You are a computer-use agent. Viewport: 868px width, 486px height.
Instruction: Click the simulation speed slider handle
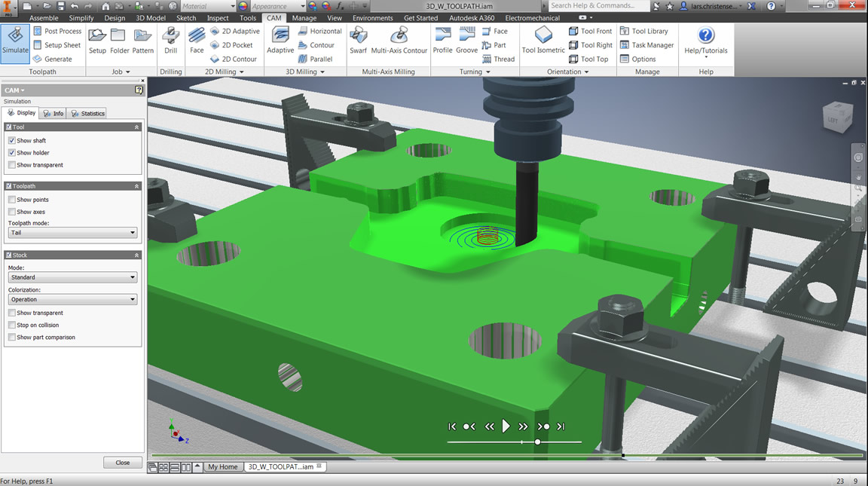pyautogui.click(x=537, y=442)
